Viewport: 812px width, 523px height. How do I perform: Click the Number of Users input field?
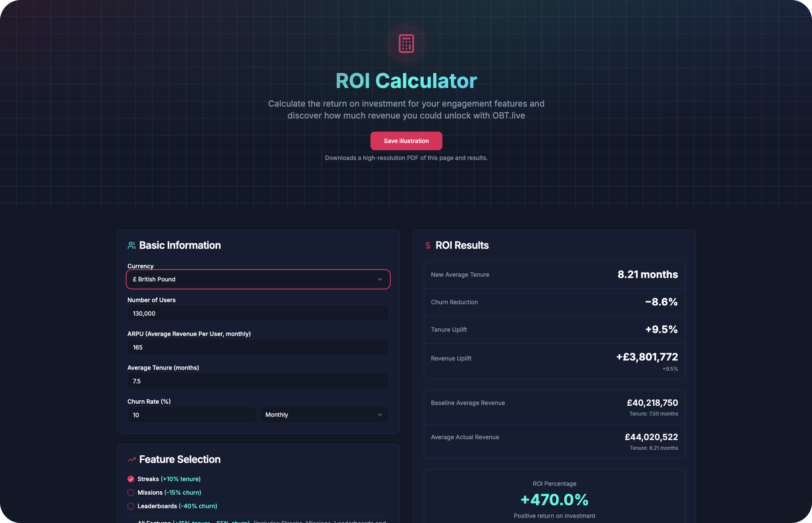[257, 313]
